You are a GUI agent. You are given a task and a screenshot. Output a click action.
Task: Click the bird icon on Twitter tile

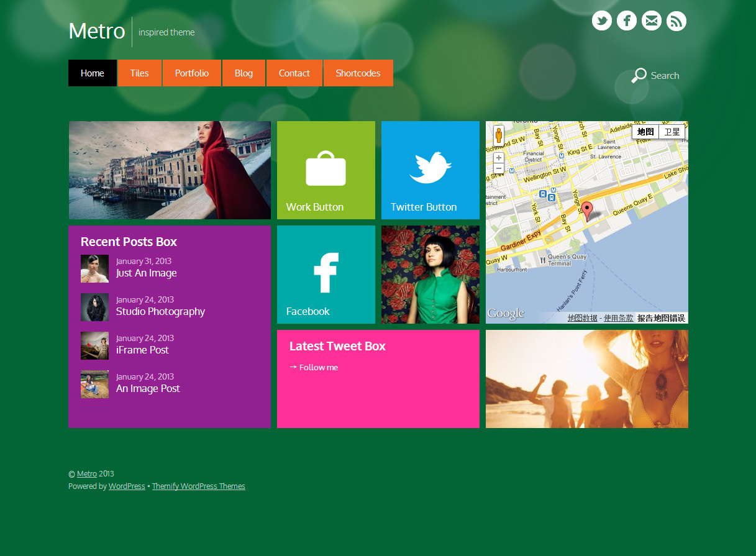[430, 167]
